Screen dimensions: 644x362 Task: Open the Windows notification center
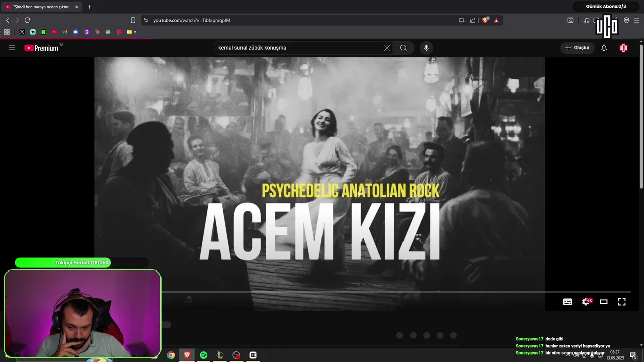[x=633, y=355]
